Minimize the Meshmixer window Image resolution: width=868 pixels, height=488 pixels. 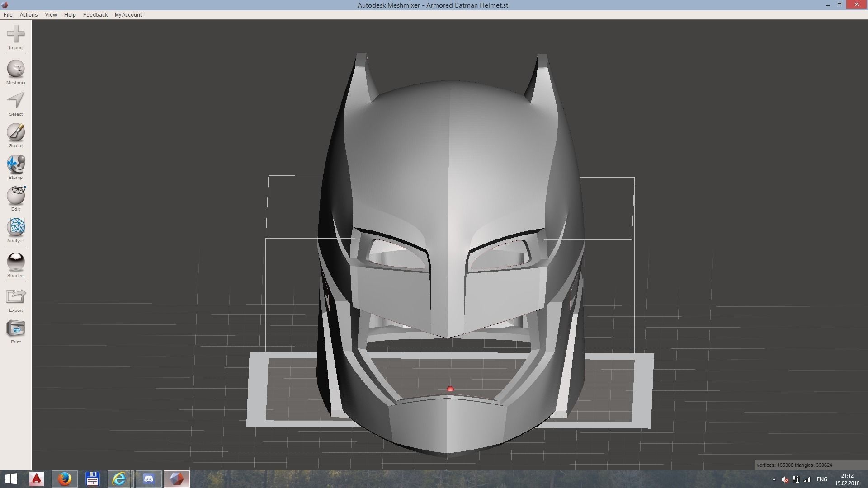coord(828,5)
